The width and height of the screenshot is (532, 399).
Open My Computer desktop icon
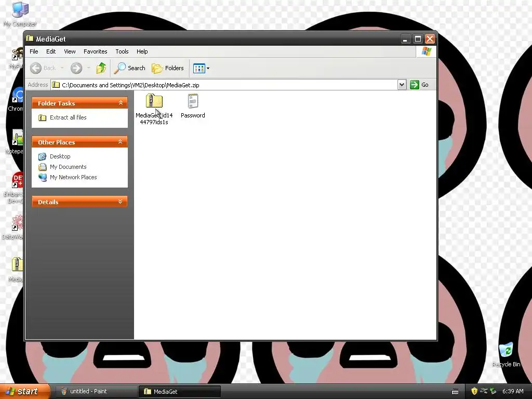(x=20, y=14)
